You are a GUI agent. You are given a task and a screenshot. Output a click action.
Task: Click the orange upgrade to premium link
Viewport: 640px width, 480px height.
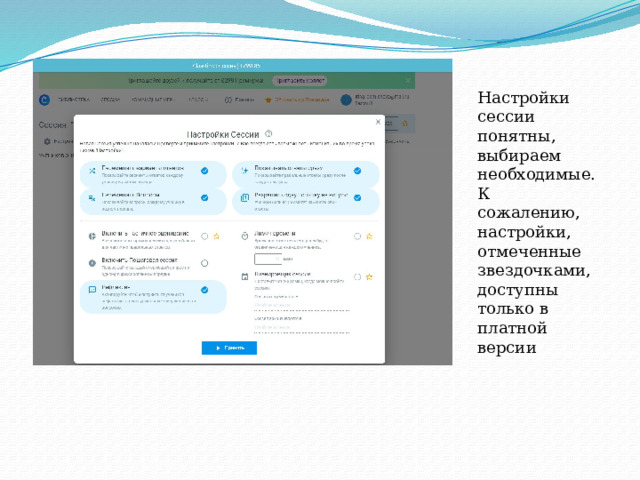click(302, 100)
